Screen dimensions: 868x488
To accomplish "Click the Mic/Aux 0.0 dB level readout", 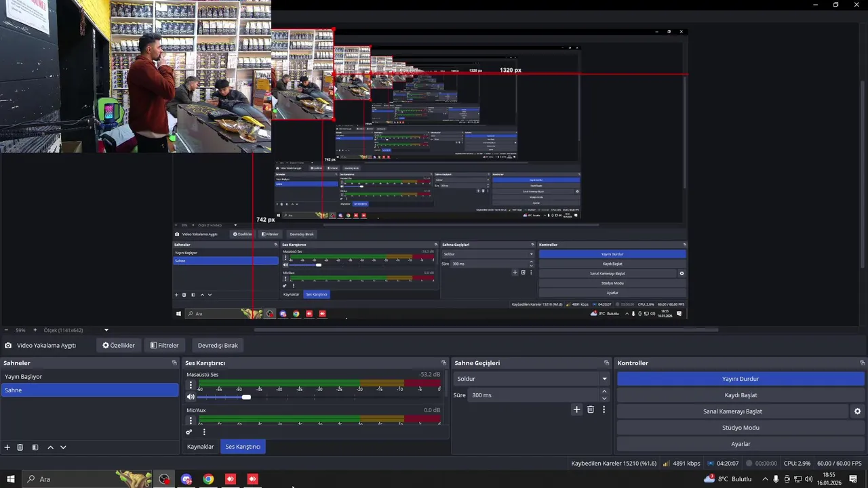I will 432,410.
